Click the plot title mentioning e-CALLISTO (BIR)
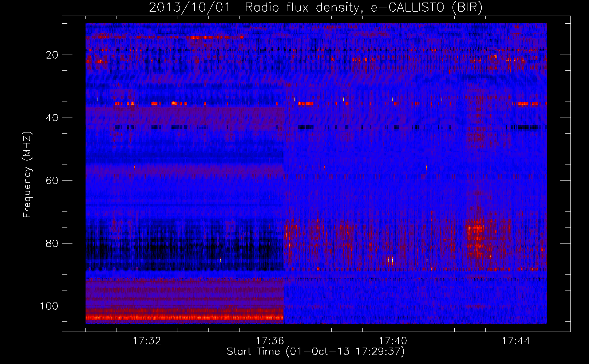Viewport: 589px width, 364px height. (316, 8)
